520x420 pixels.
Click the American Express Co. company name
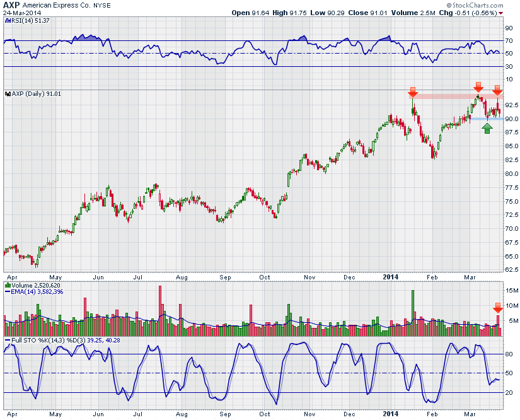click(x=57, y=5)
